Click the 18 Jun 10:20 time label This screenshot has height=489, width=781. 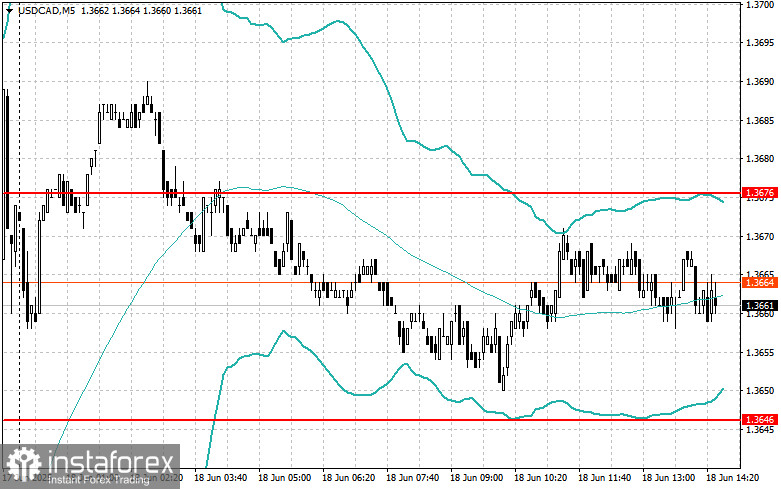(x=540, y=478)
